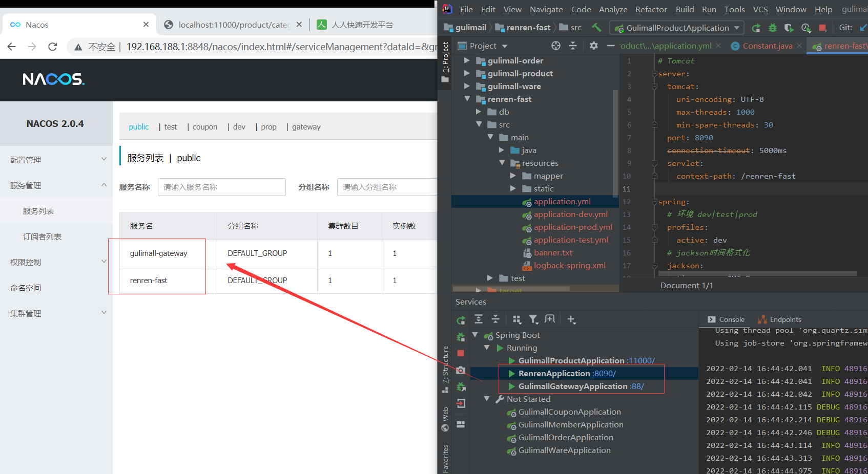
Task: Expand the java folder in the Project tree
Action: coord(501,150)
